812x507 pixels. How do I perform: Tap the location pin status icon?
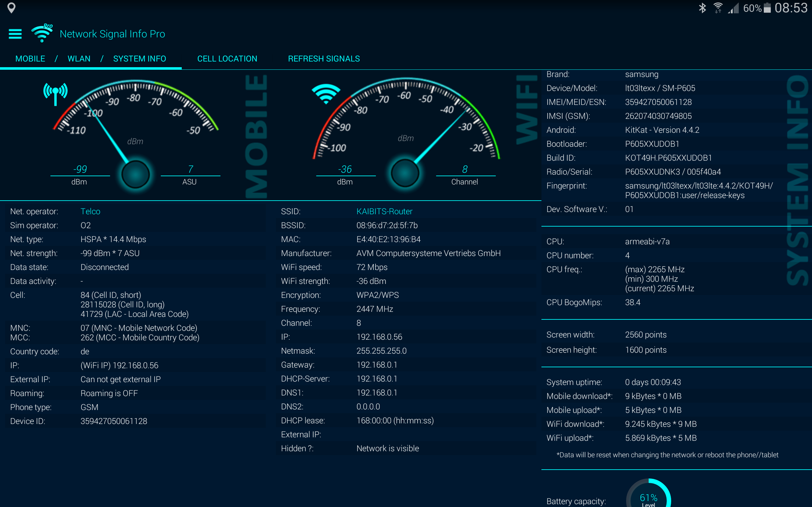11,8
